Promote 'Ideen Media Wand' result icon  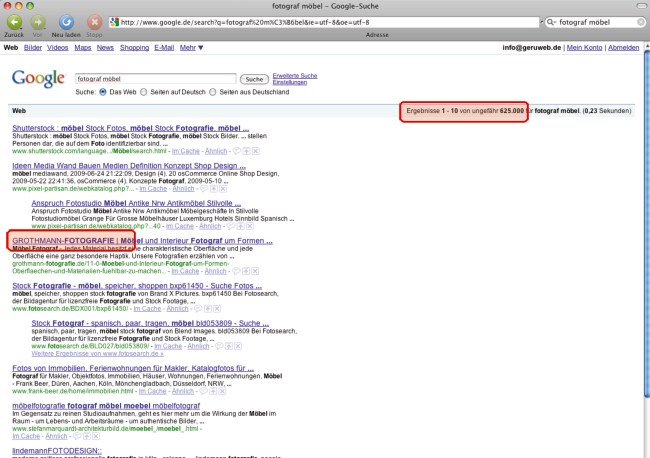(213, 189)
